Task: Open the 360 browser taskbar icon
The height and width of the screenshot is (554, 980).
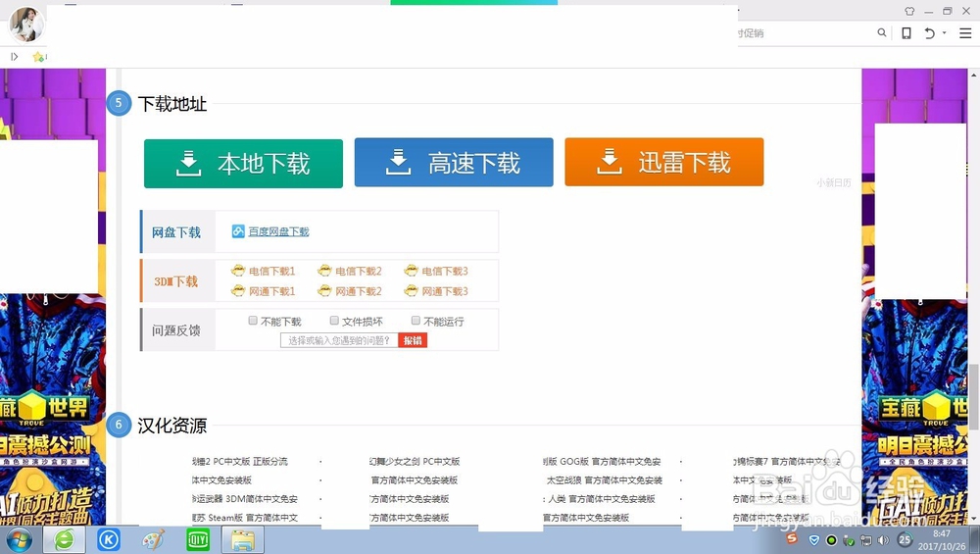Action: 64,539
